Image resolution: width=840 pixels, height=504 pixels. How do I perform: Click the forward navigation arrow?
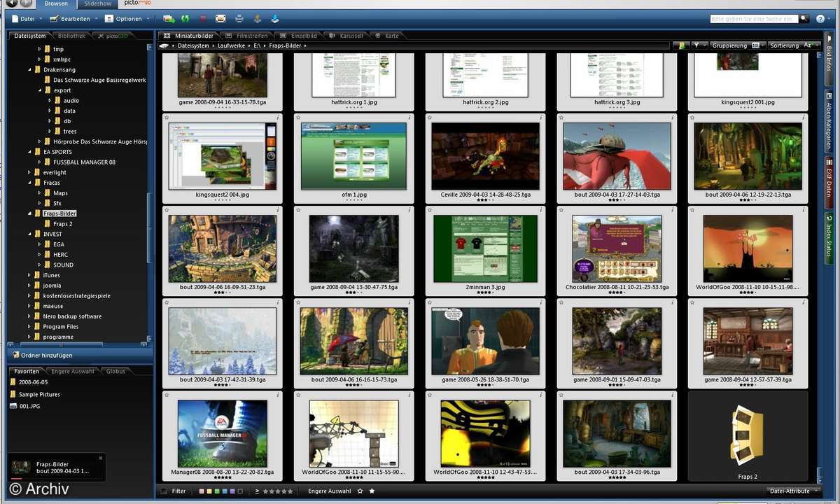point(26,3)
